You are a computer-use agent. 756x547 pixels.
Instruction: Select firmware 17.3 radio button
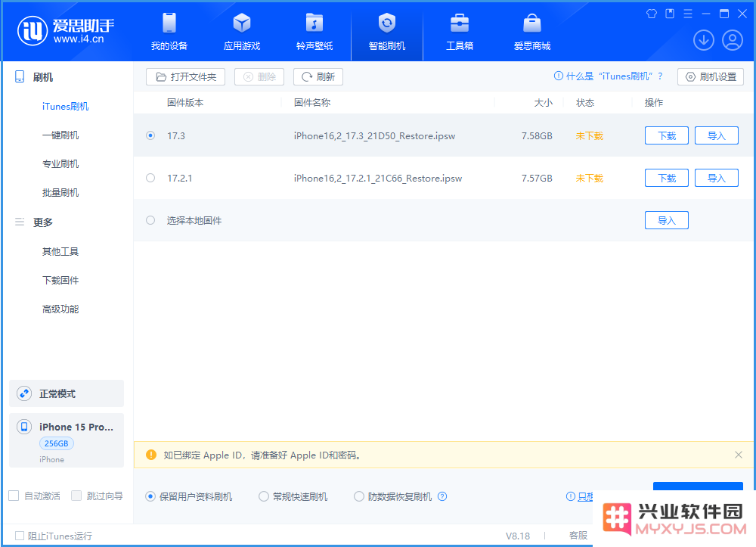[150, 135]
